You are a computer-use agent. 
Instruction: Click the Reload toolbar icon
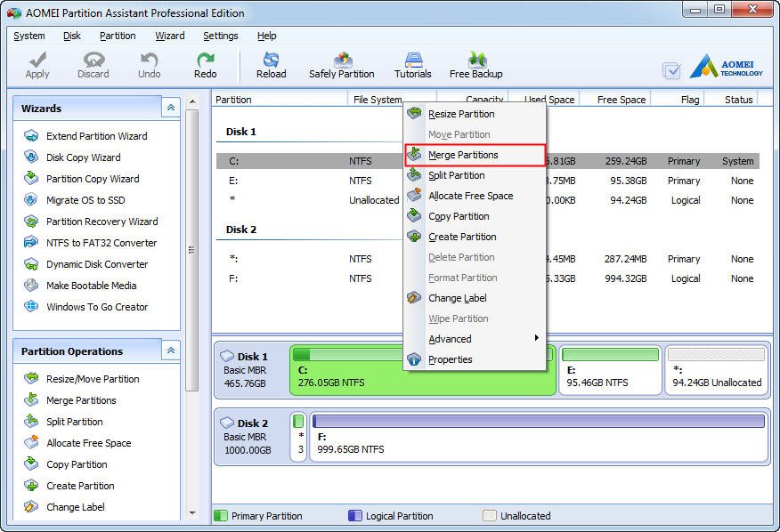click(x=271, y=60)
